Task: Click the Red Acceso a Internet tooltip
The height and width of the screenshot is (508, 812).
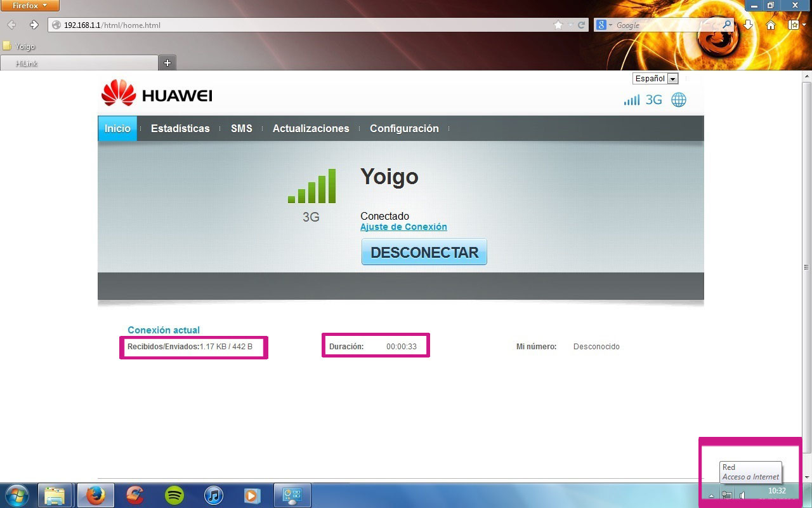Action: tap(750, 472)
